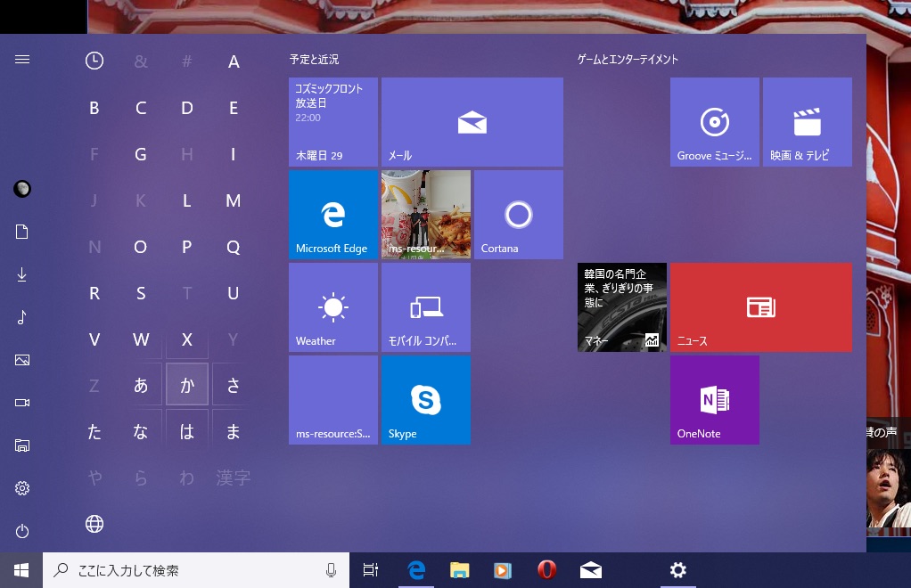Open the モバイル コンパニオン tile
The height and width of the screenshot is (588, 911).
(426, 307)
